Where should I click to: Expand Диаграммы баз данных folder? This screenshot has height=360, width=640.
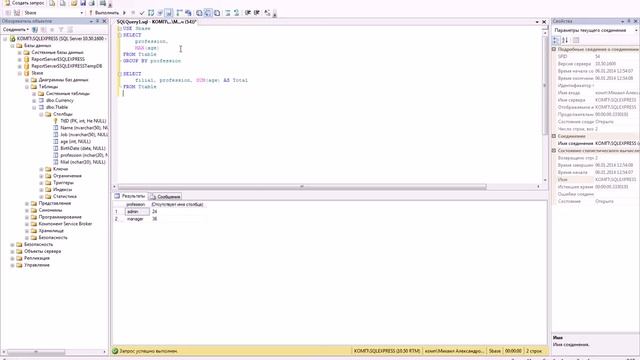(27, 80)
